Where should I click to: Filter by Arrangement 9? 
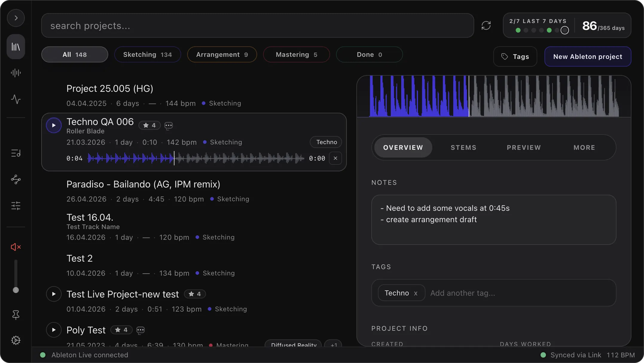point(222,54)
